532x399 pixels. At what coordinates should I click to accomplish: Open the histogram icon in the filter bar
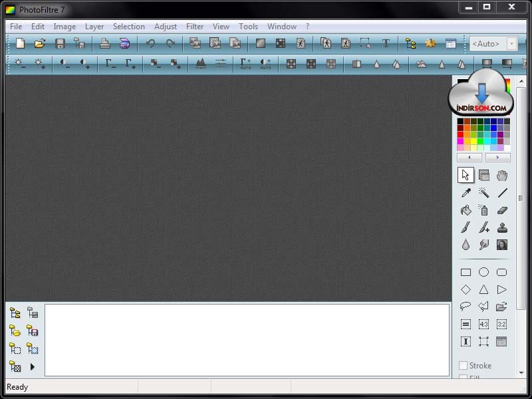[201, 63]
